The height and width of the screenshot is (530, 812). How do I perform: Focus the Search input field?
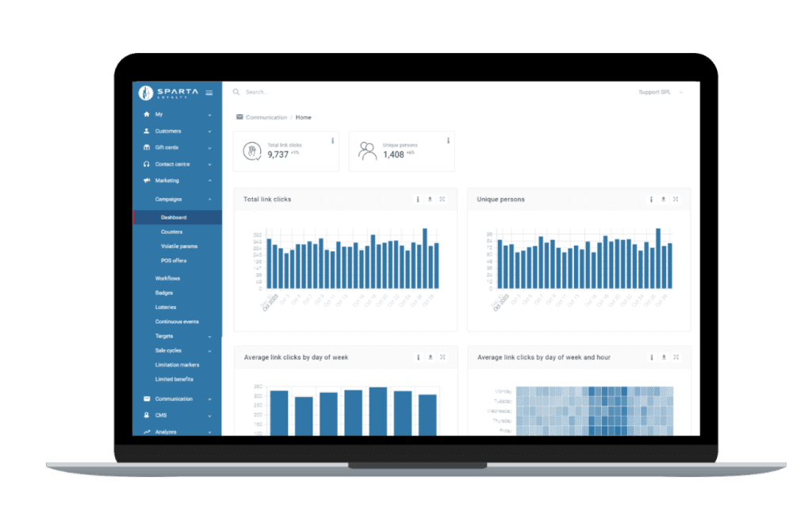[x=256, y=92]
